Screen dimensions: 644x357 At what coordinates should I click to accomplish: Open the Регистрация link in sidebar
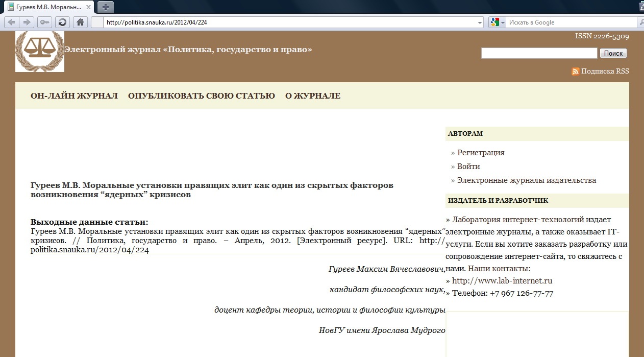(481, 153)
